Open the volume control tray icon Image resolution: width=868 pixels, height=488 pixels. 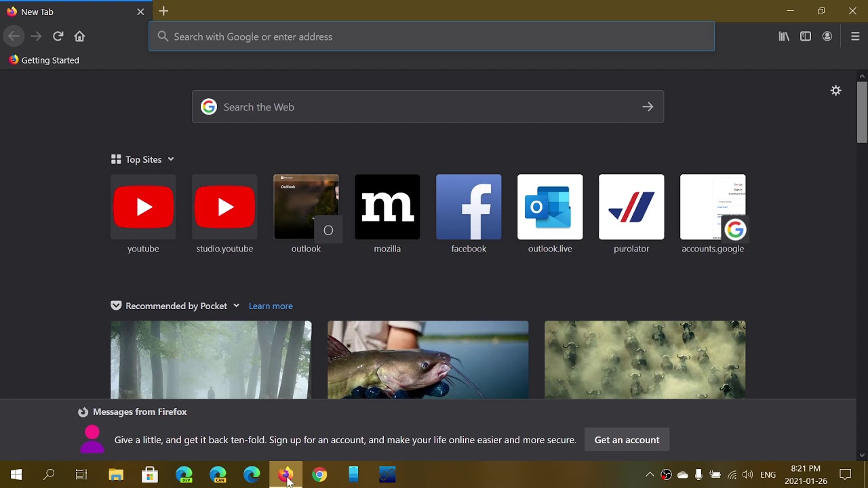747,474
